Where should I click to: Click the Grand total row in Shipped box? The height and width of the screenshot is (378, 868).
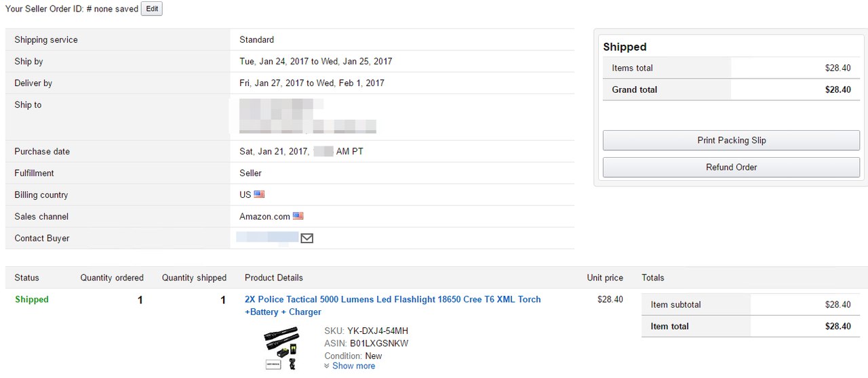coord(731,89)
